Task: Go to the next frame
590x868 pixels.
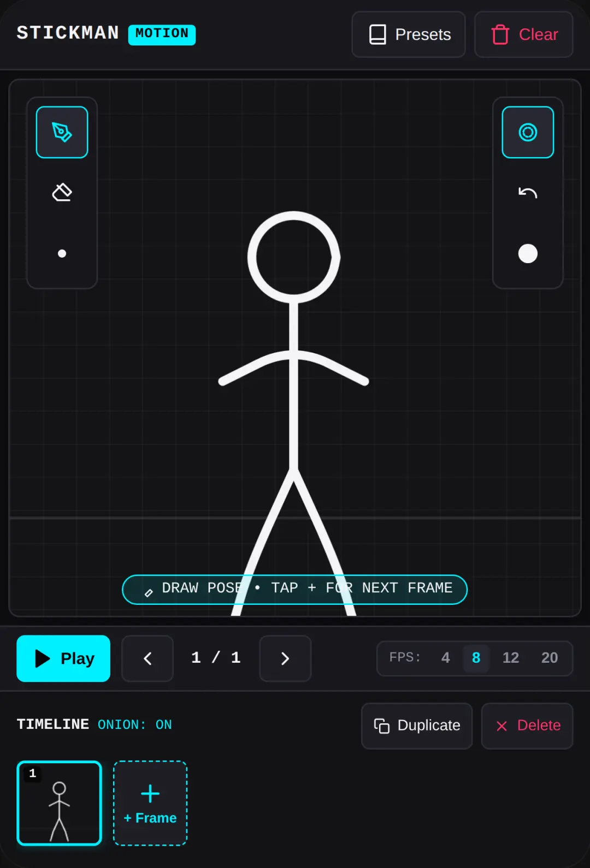Action: click(285, 658)
